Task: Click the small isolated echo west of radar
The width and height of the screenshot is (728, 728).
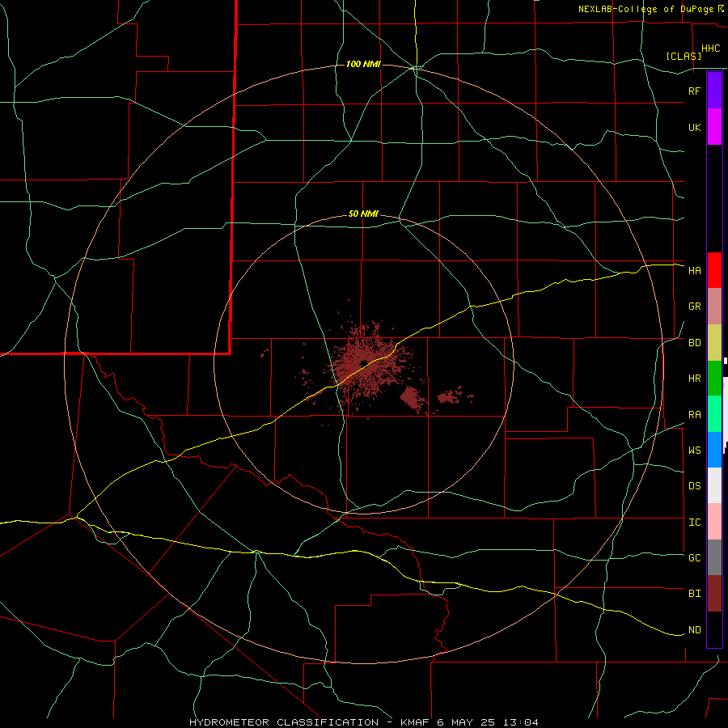Action: coord(264,354)
